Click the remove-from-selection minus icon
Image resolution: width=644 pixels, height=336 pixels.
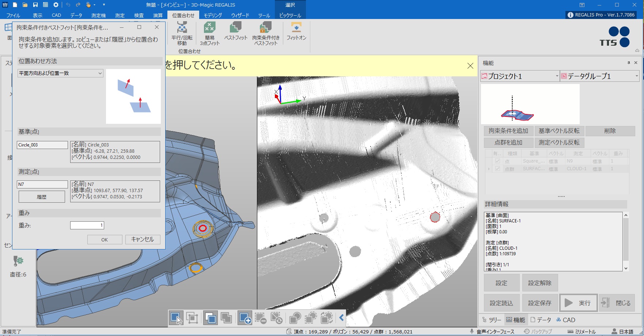point(261,318)
